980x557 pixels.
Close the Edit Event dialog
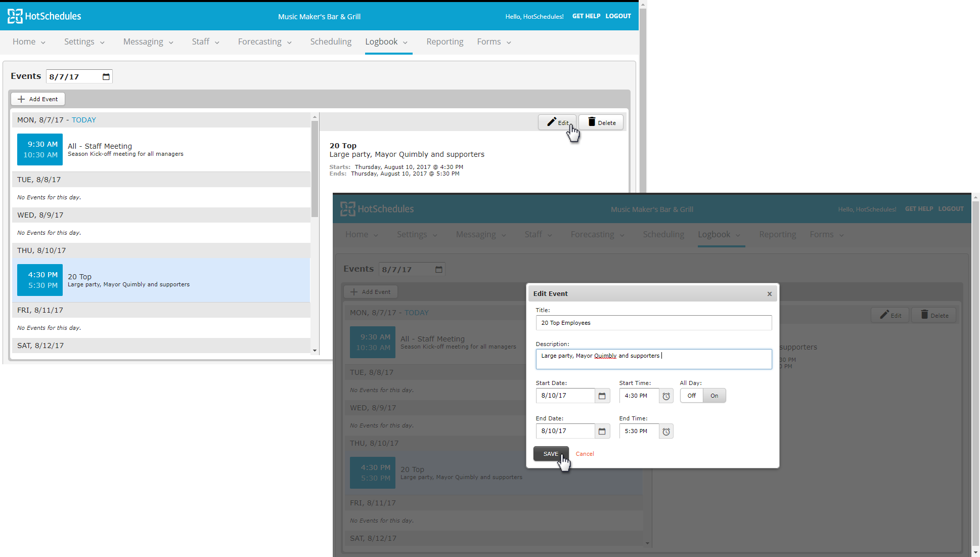769,294
